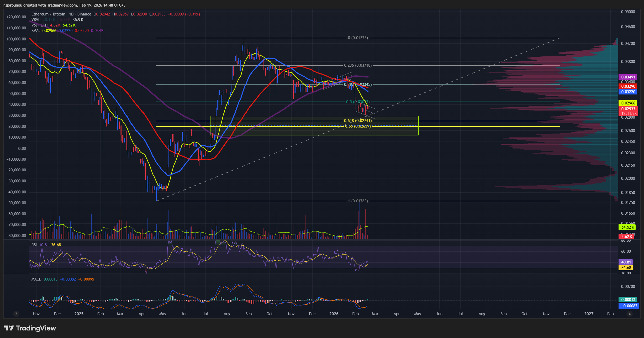Open the RSI indicator legend
The image size is (644, 338).
[34, 245]
